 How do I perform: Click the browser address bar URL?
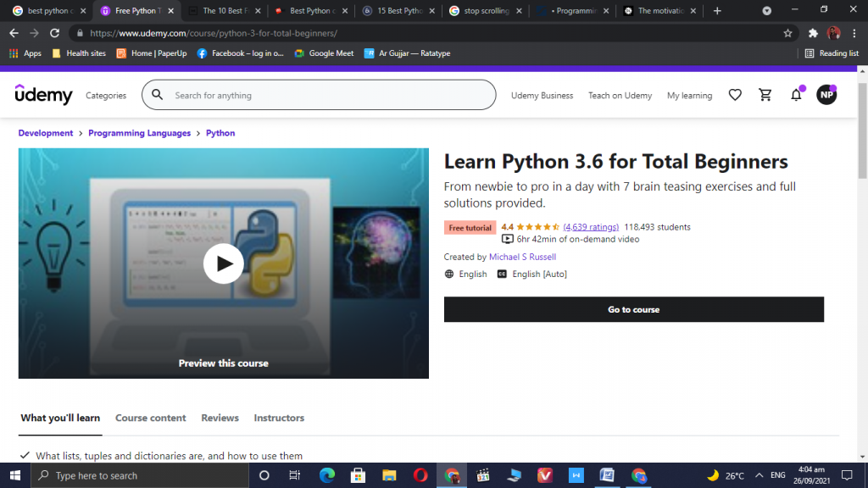click(214, 33)
